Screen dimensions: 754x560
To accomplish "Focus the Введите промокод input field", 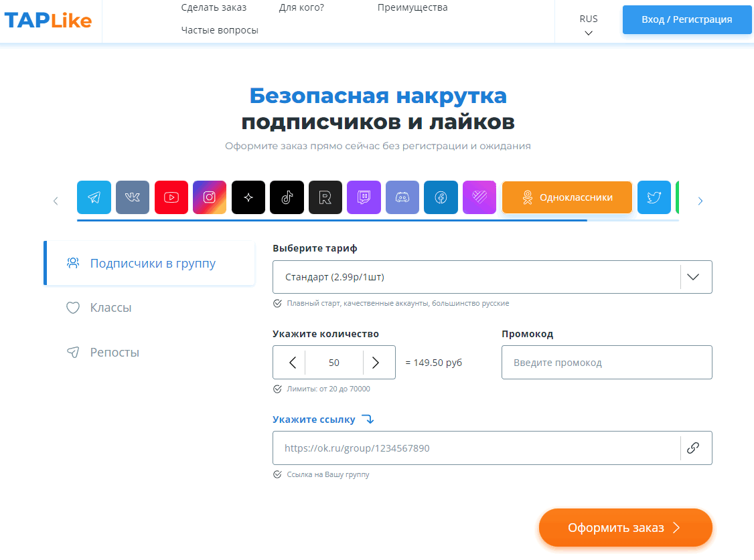I will point(607,363).
